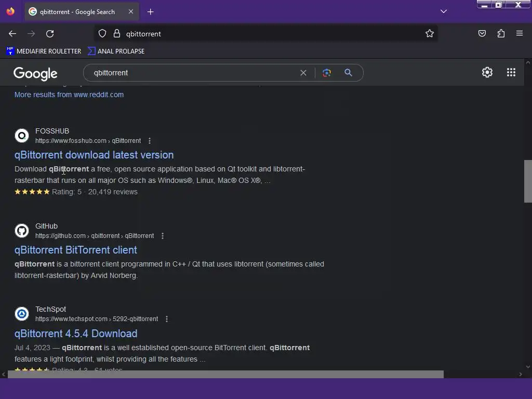Open the Google apps grid

(511, 72)
